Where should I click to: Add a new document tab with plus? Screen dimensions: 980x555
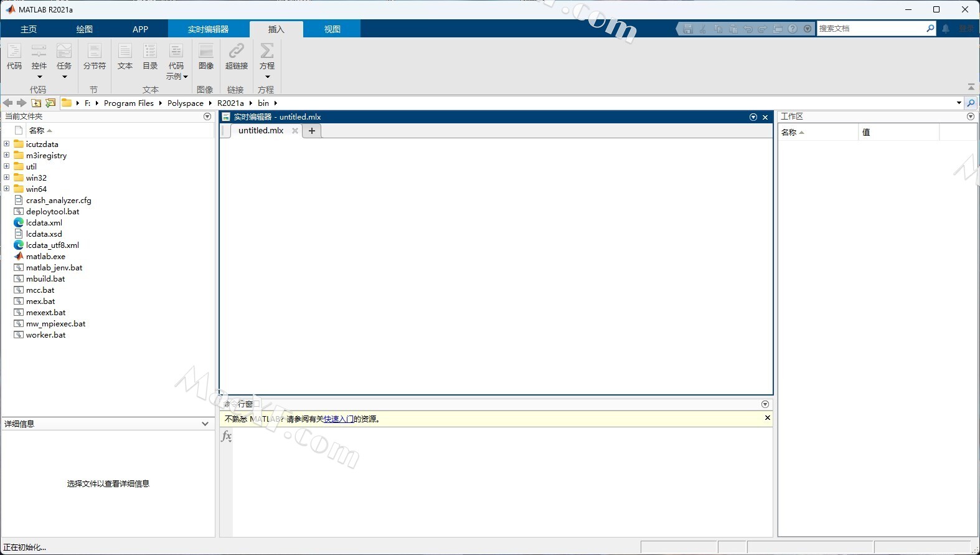pyautogui.click(x=312, y=131)
